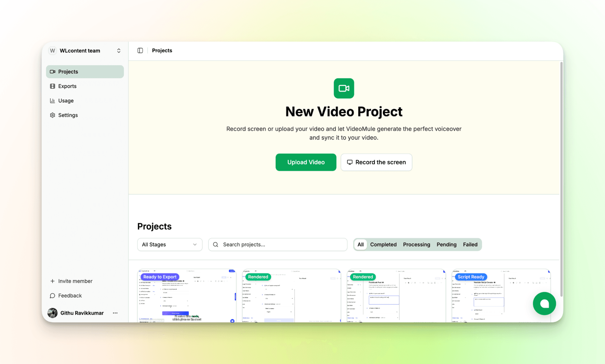Click the search magnifier icon

click(216, 245)
